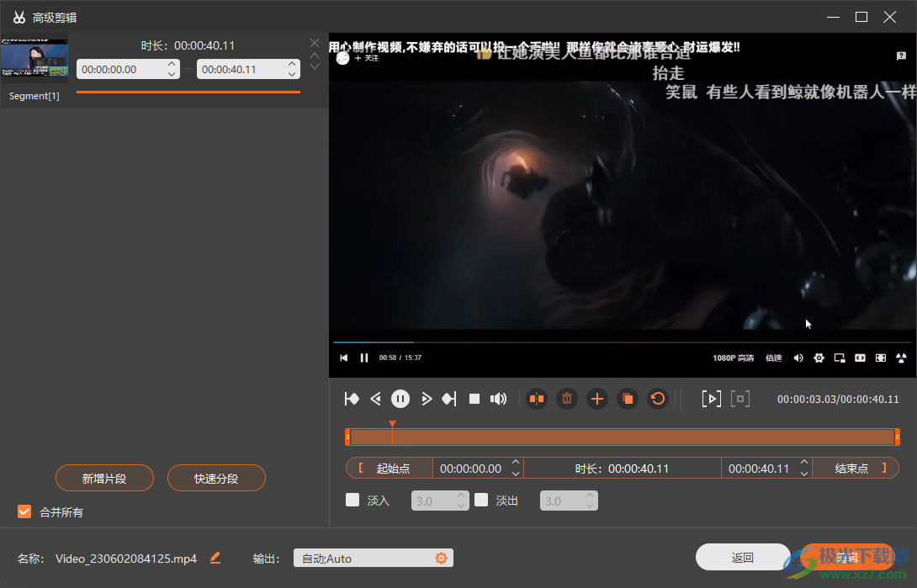The image size is (917, 588).
Task: Click the 淡入 duration field
Action: pos(440,501)
